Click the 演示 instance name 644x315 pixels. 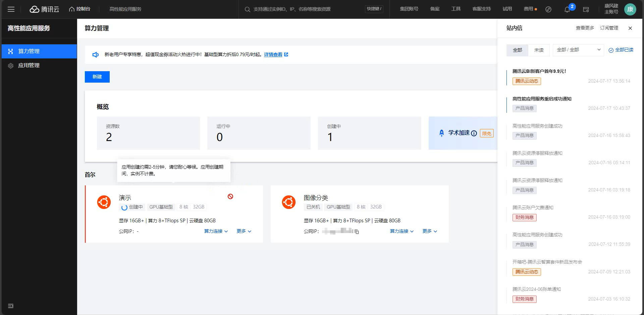125,198
